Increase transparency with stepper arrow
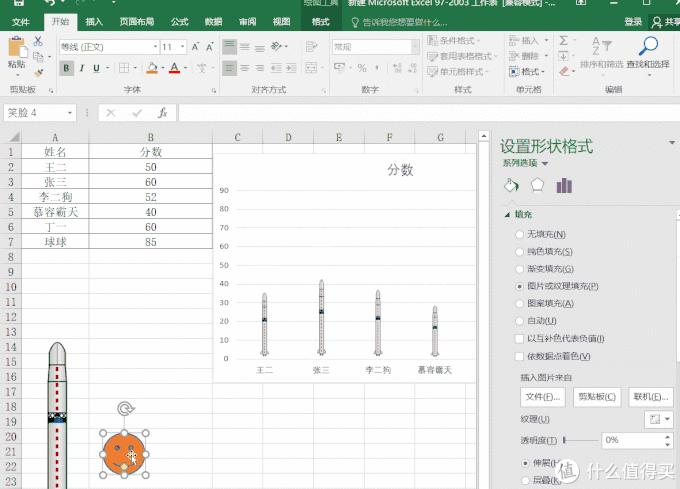Image resolution: width=680 pixels, height=489 pixels. (667, 437)
